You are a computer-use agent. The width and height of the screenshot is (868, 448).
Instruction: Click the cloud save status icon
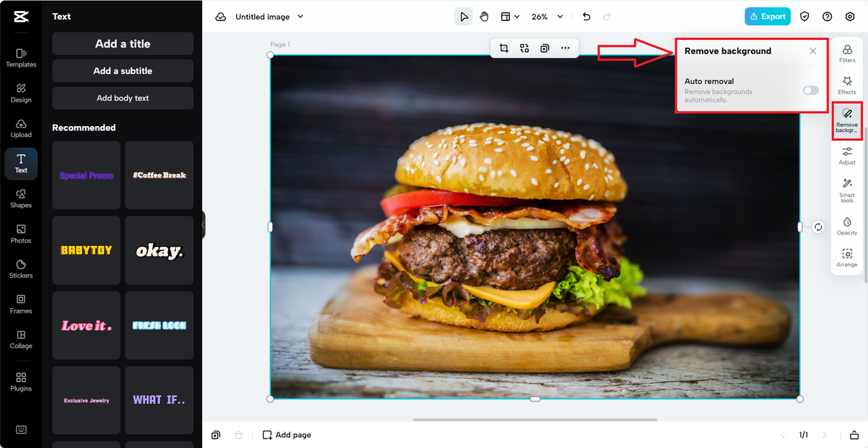pos(220,17)
